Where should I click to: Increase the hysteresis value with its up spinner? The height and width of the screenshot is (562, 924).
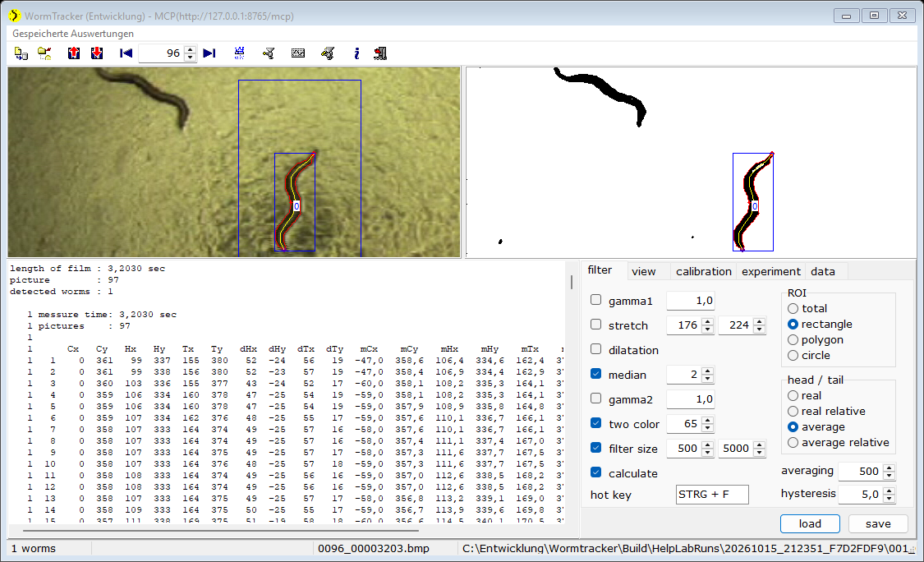click(x=890, y=491)
